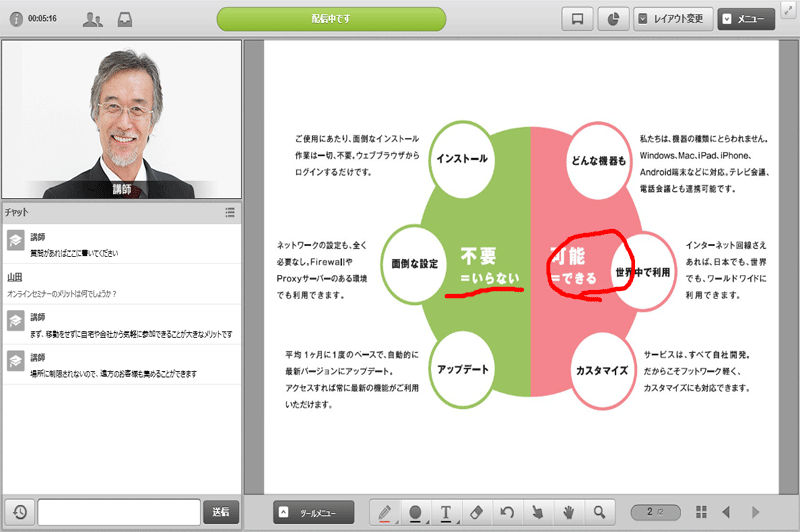The height and width of the screenshot is (532, 800).
Task: Click the chat message input field
Action: 118,512
